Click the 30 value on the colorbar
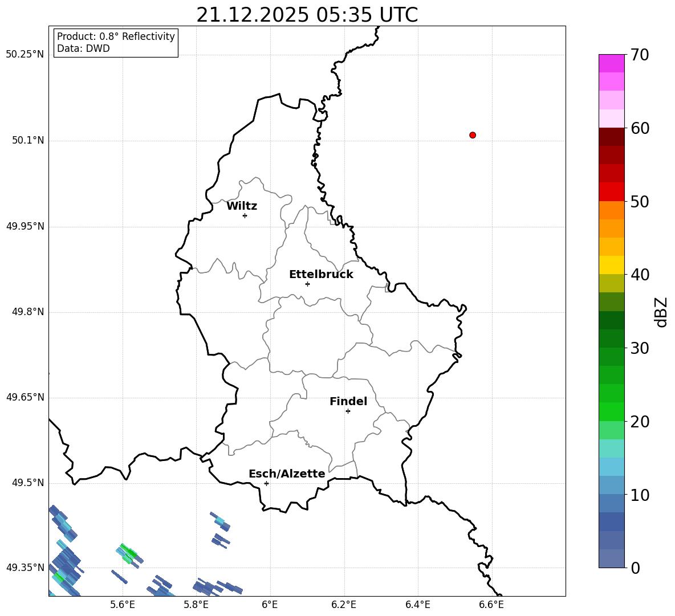 coord(640,348)
